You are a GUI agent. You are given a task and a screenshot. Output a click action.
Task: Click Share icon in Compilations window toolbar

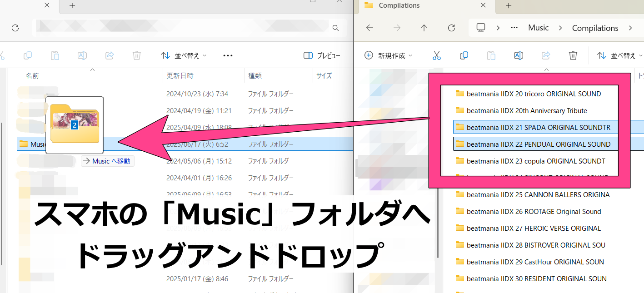tap(546, 55)
